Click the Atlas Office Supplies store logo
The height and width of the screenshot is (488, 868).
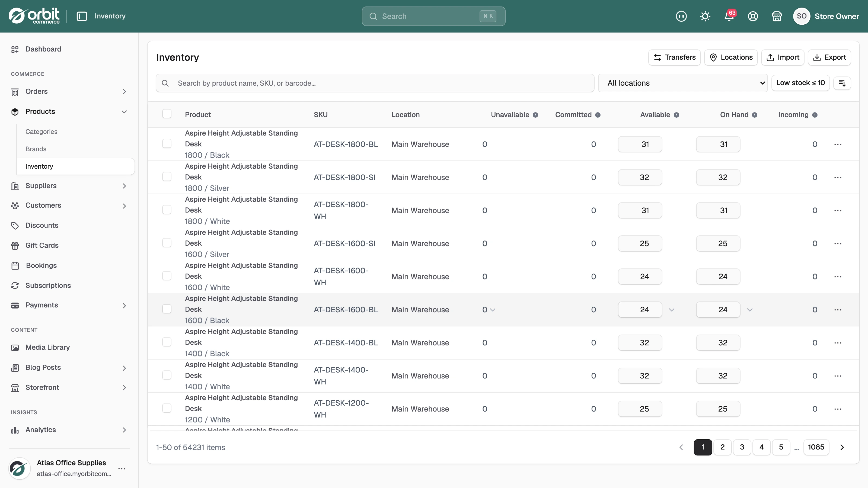point(19,468)
